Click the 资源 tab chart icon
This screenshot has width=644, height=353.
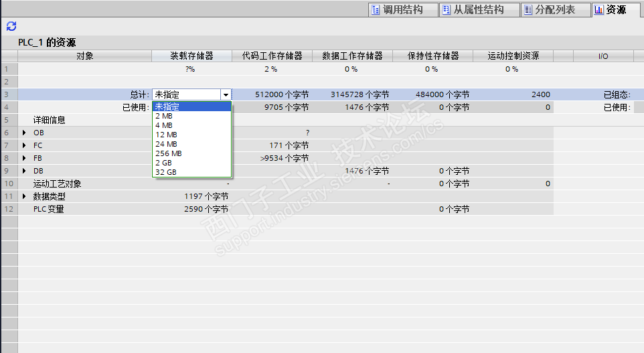(x=599, y=9)
